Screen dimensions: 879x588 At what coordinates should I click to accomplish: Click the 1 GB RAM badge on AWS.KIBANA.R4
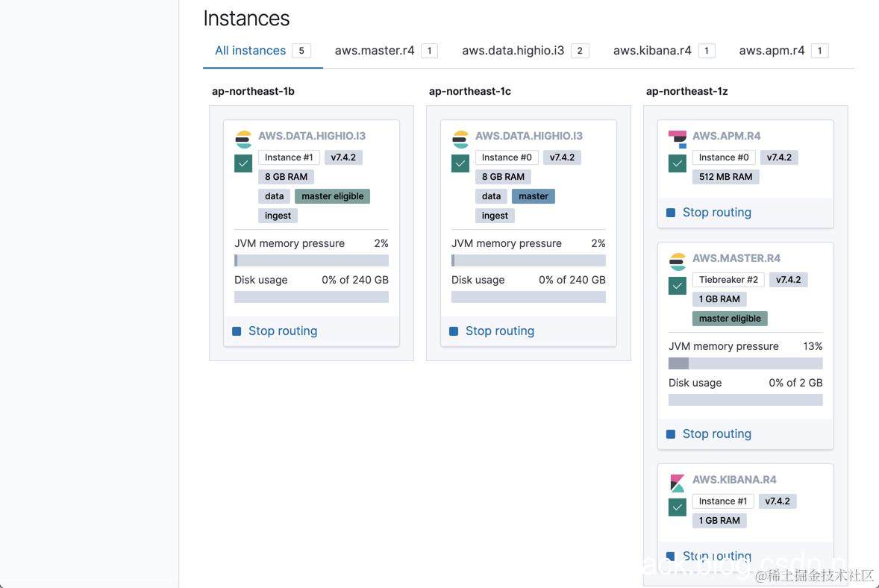click(719, 521)
